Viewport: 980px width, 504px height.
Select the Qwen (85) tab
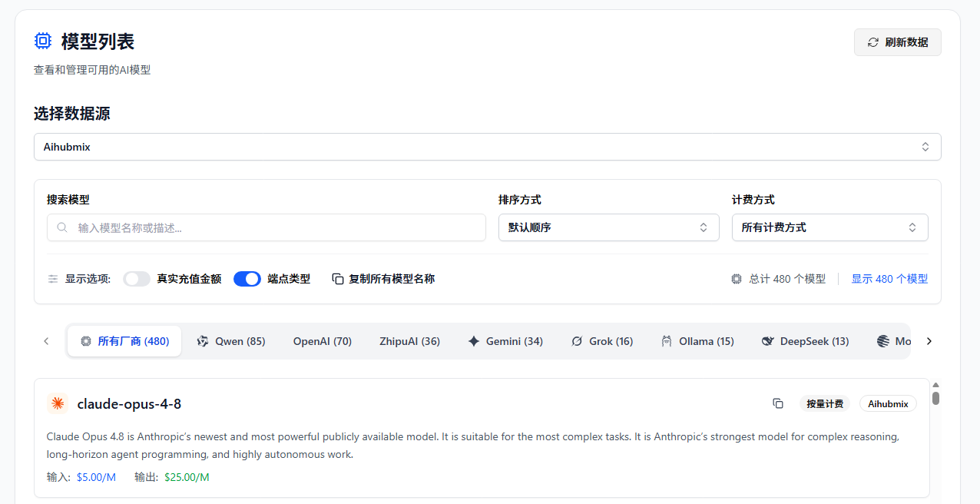click(x=231, y=341)
